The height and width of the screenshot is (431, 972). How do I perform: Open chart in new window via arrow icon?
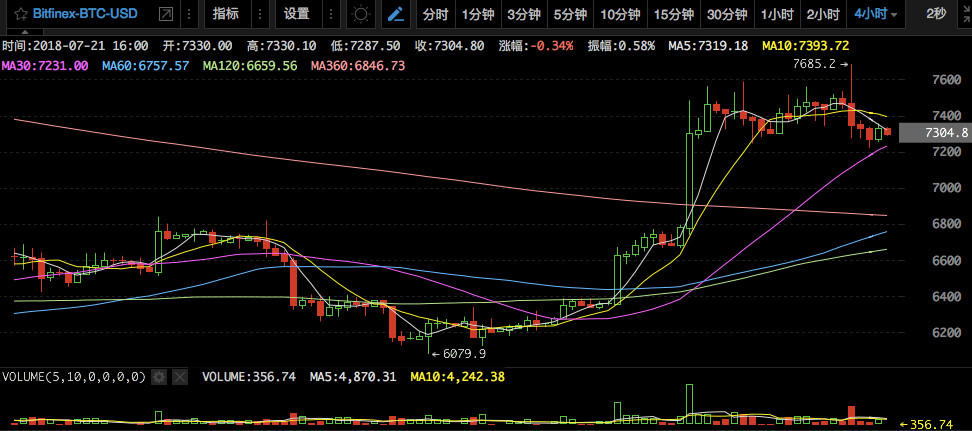pyautogui.click(x=166, y=14)
